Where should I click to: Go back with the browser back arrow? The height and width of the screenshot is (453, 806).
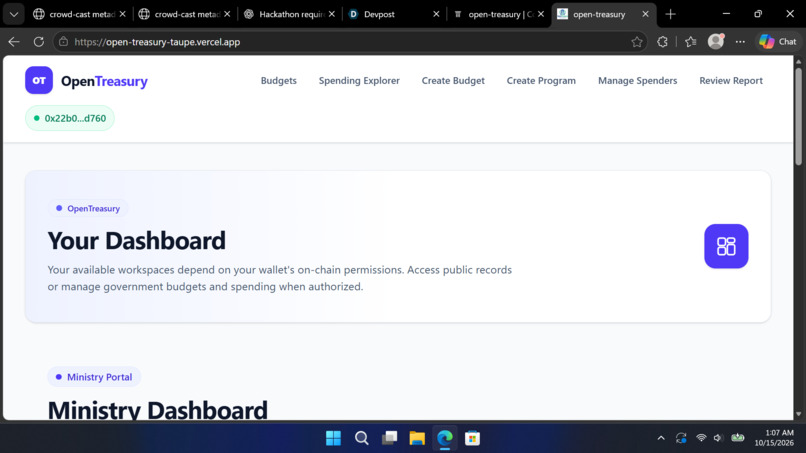coord(14,42)
